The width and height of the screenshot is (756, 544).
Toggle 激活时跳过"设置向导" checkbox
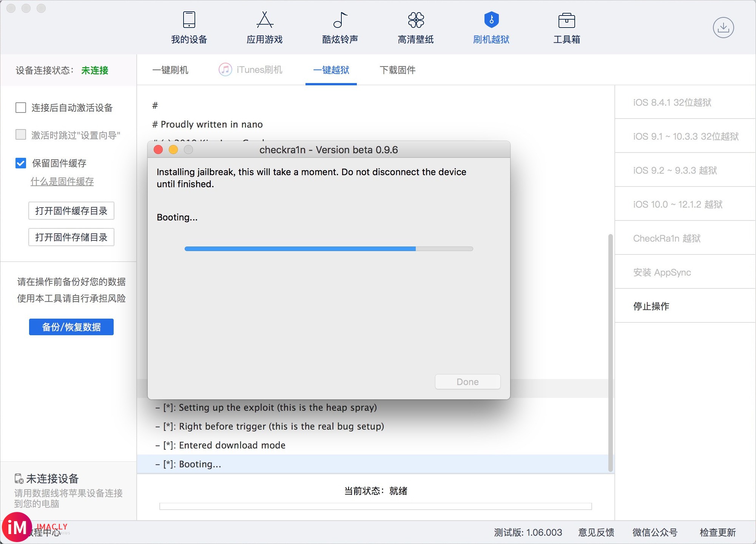point(21,135)
